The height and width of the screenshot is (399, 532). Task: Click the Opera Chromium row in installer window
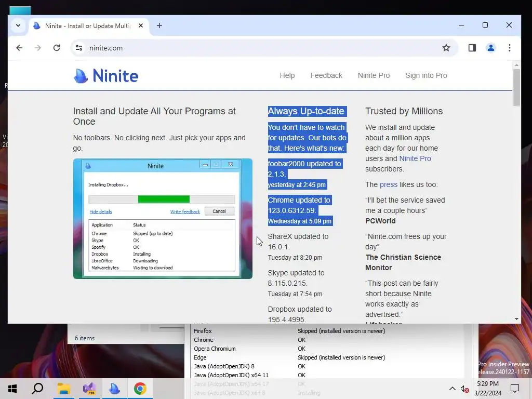(x=327, y=349)
